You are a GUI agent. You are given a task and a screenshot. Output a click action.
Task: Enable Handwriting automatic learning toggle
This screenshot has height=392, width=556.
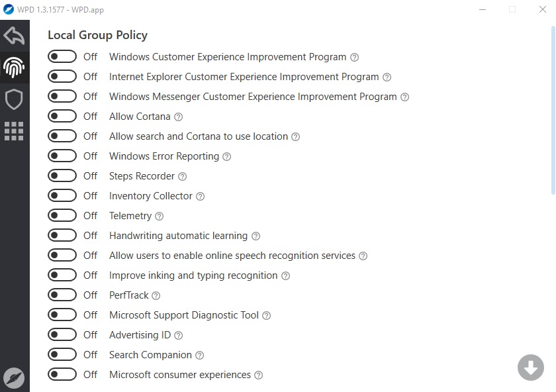click(62, 235)
